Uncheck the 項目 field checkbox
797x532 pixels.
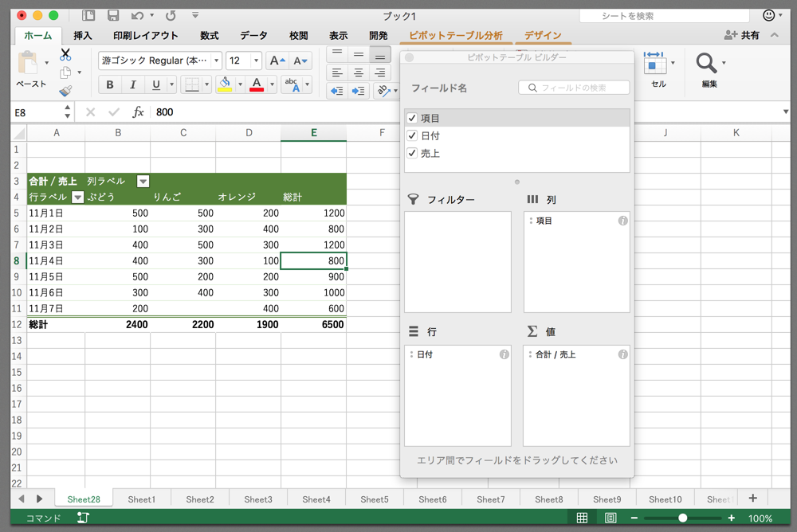pos(412,118)
